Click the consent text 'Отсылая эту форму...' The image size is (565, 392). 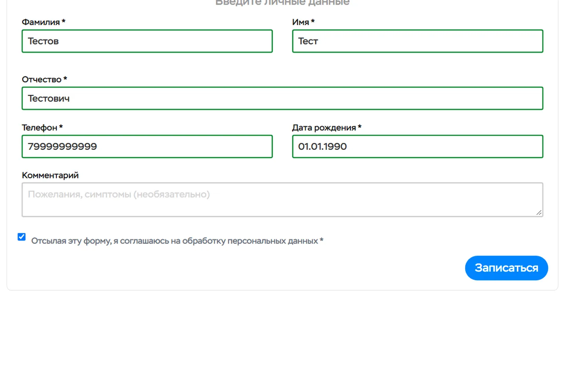[177, 241]
